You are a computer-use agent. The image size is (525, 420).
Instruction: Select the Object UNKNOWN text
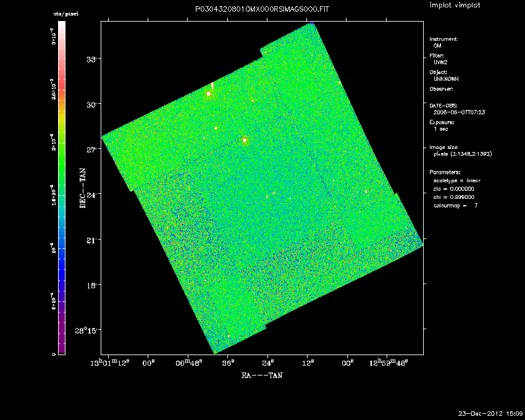[447, 79]
